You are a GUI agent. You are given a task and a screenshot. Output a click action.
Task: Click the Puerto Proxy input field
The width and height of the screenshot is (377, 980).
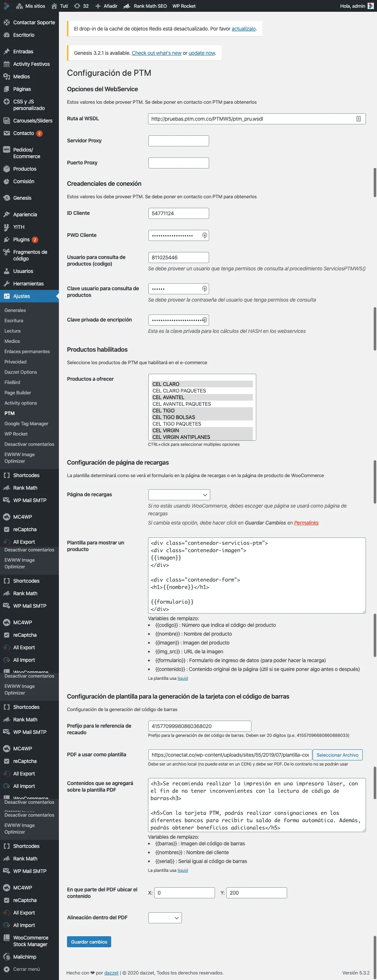pyautogui.click(x=179, y=163)
